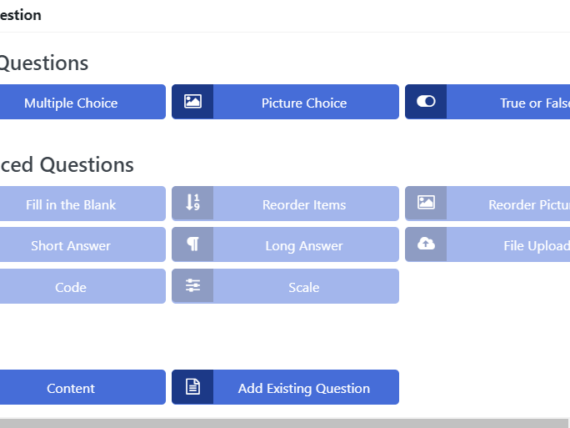Select the Reorder Items label
The width and height of the screenshot is (570, 428).
(x=304, y=205)
